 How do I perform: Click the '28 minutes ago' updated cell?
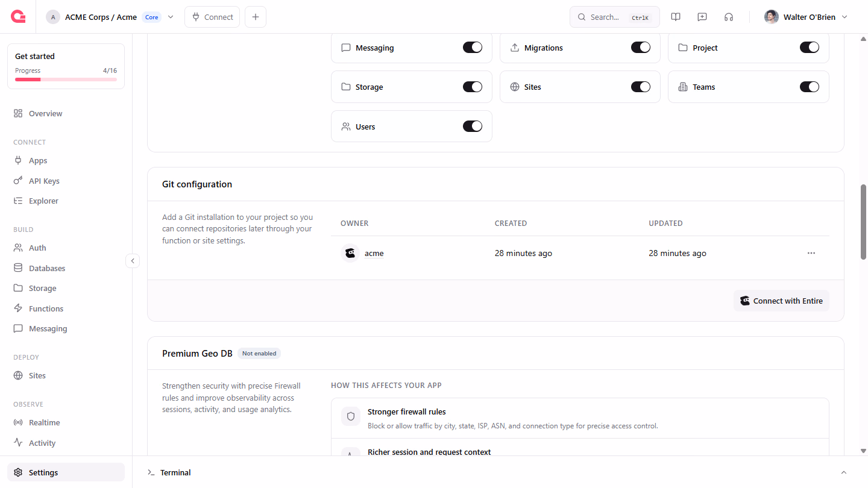click(678, 253)
